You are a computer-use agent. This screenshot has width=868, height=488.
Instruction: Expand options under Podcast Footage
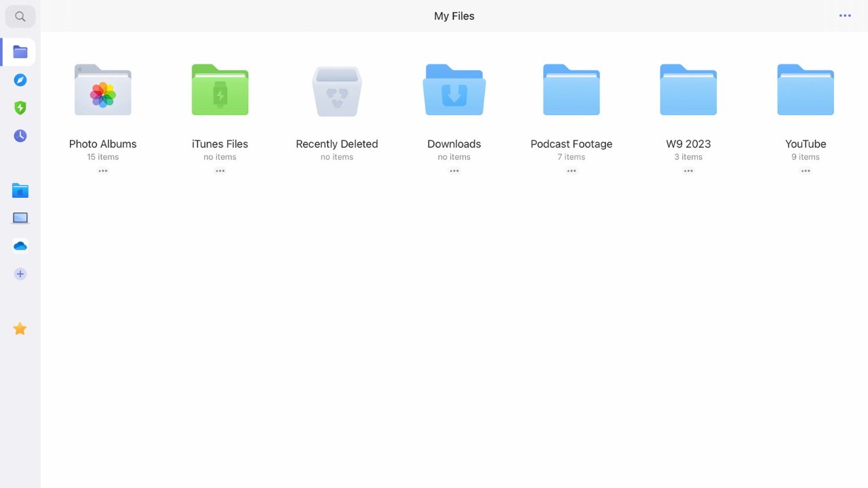point(572,171)
